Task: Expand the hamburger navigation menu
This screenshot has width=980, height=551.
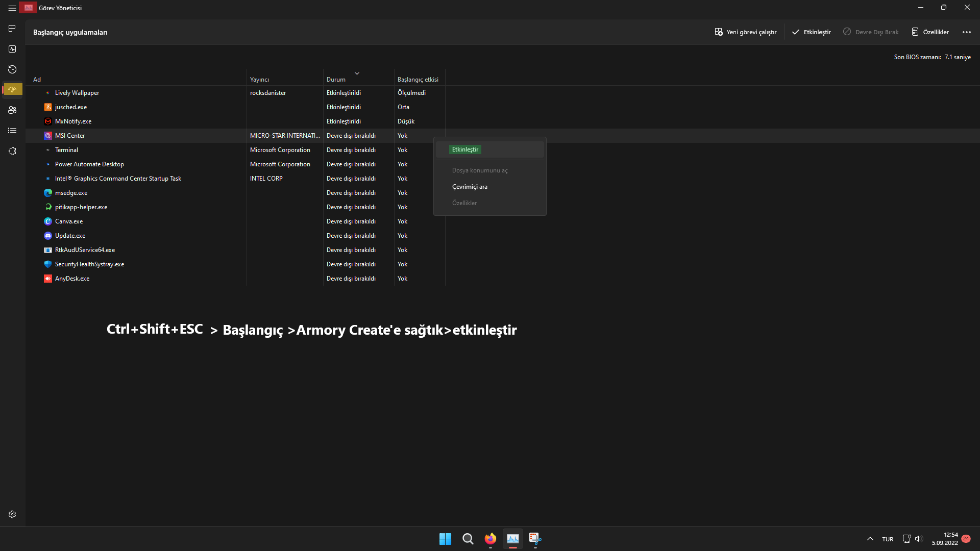Action: pos(12,8)
